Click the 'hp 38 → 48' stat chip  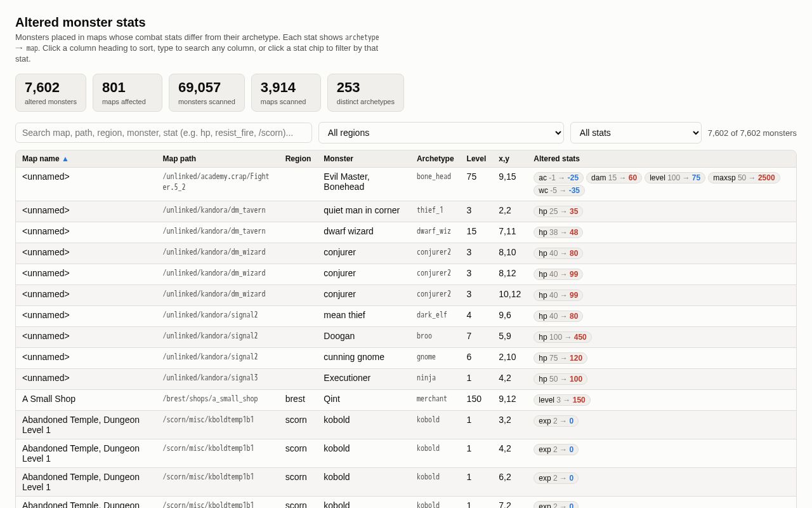click(558, 232)
